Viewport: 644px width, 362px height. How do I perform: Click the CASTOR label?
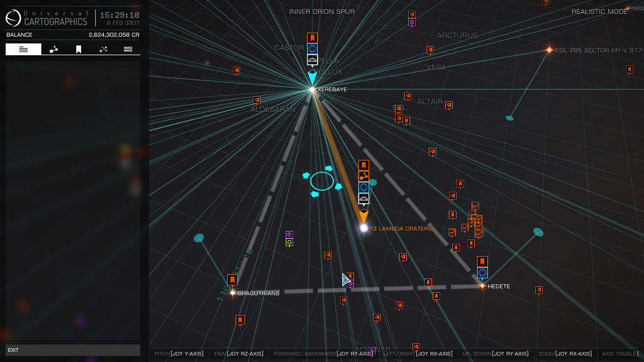tap(289, 48)
